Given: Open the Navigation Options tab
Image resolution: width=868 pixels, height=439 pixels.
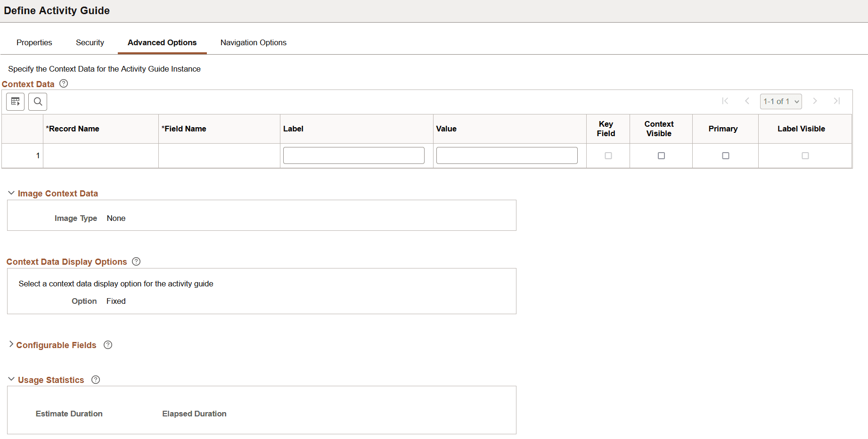Looking at the screenshot, I should pyautogui.click(x=253, y=42).
